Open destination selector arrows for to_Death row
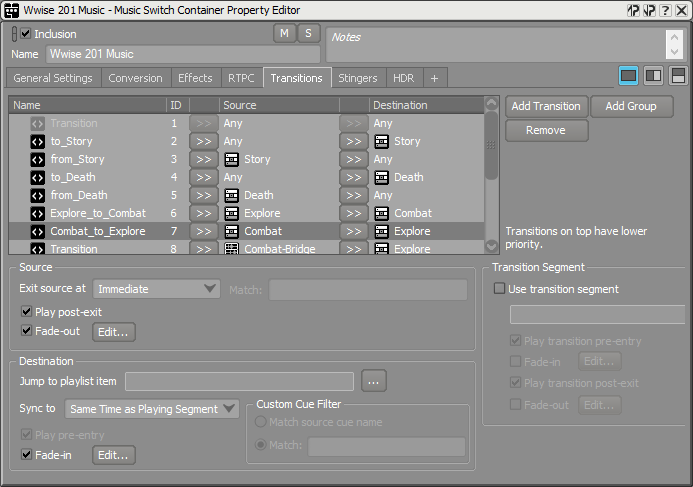The image size is (693, 487). (354, 178)
